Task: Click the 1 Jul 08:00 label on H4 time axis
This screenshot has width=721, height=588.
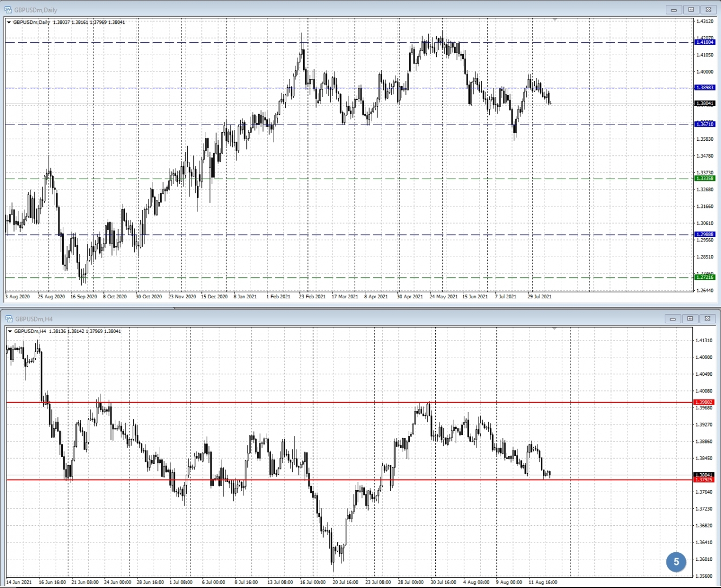Action: [x=181, y=583]
